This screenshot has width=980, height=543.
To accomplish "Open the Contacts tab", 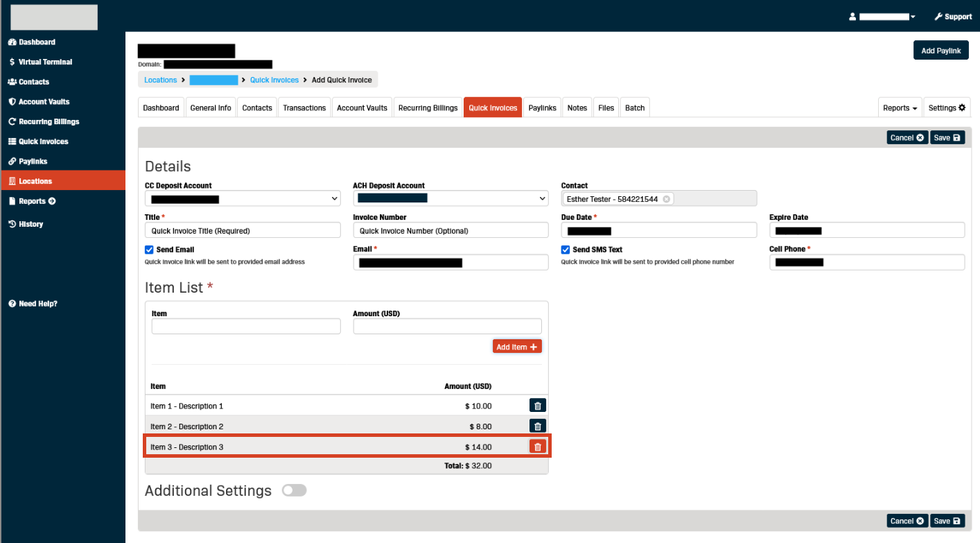I will tap(257, 107).
